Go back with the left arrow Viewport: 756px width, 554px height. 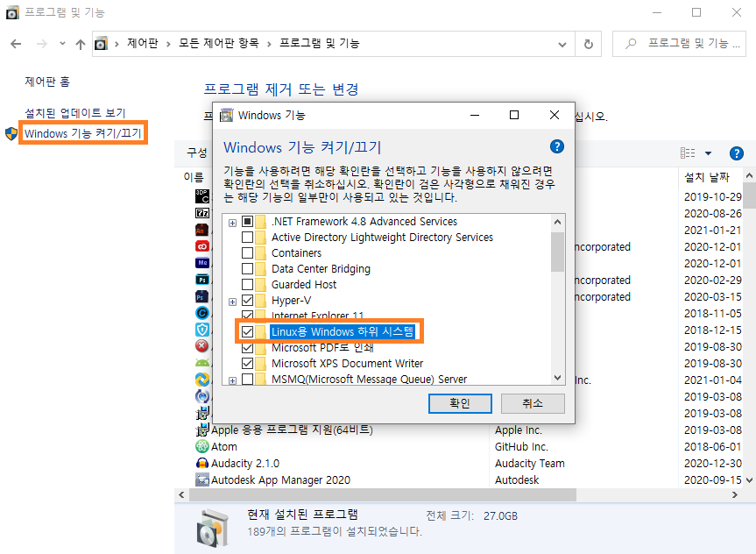point(16,44)
